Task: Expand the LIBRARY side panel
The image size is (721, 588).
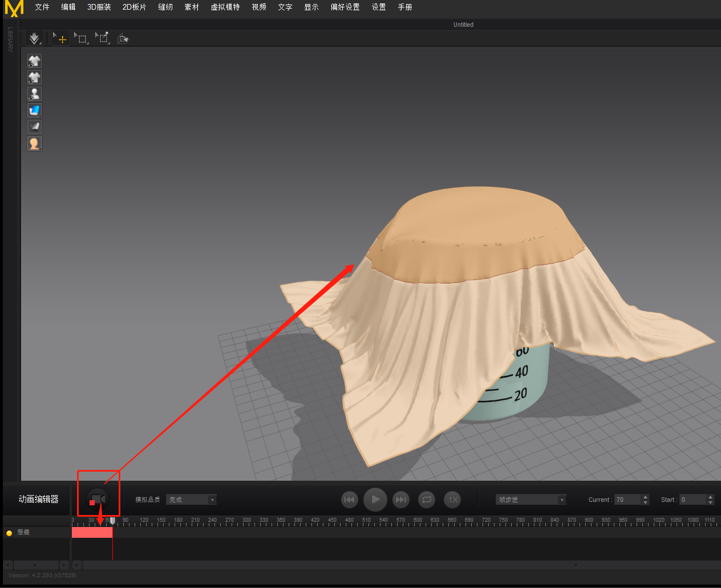Action: pyautogui.click(x=10, y=40)
